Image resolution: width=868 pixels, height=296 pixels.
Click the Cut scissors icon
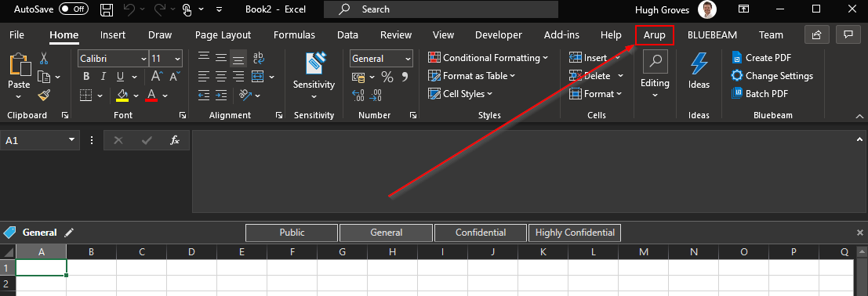coord(44,58)
